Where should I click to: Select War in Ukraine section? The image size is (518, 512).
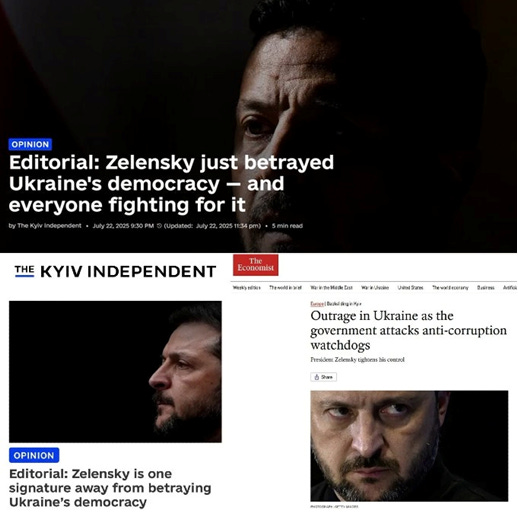pos(375,287)
